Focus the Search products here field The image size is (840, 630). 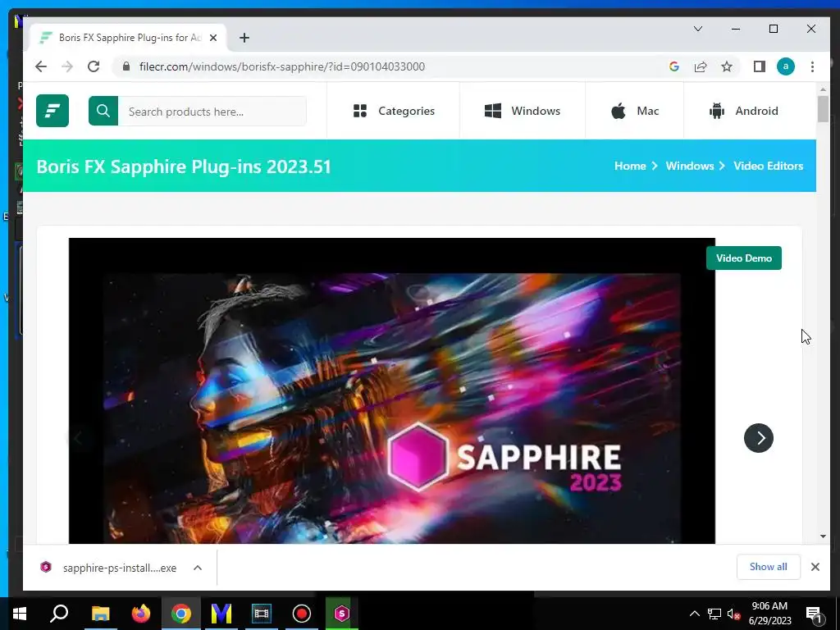click(x=212, y=111)
